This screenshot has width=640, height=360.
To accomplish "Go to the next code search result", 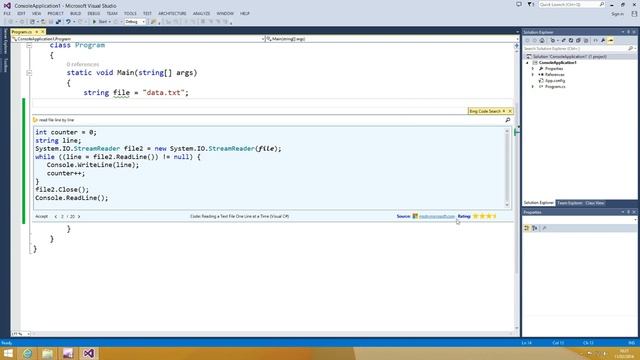I will click(79, 216).
